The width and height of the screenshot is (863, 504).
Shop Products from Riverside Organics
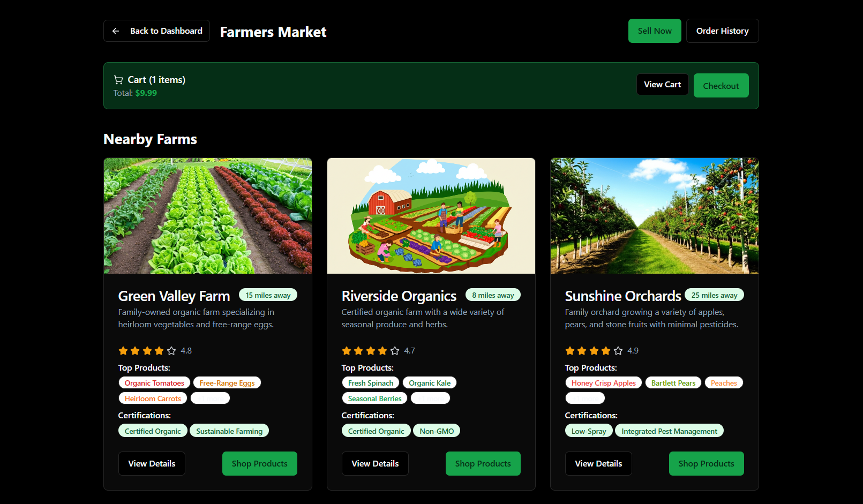483,464
